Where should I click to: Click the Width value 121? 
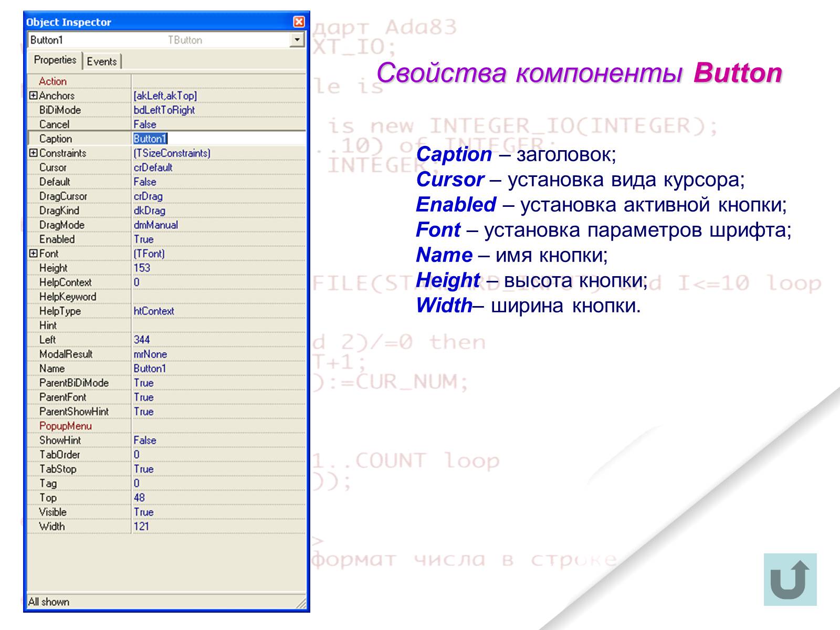click(141, 526)
